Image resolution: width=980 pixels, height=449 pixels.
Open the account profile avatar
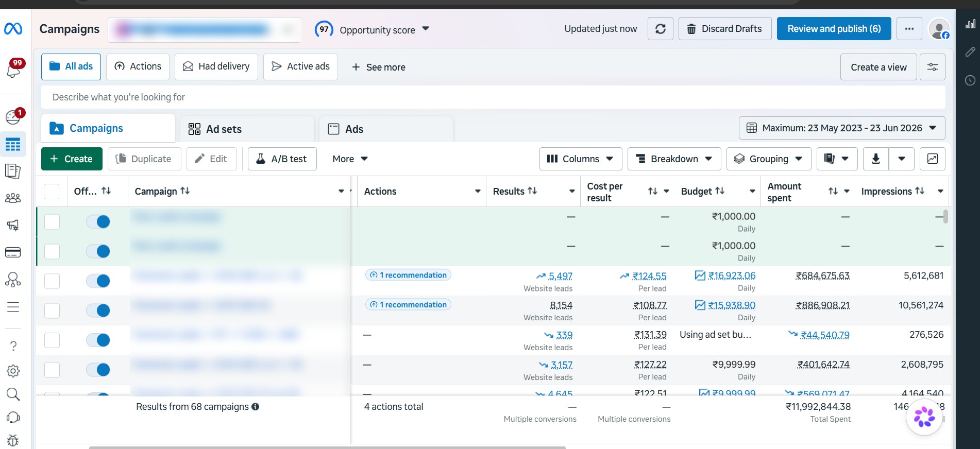939,29
